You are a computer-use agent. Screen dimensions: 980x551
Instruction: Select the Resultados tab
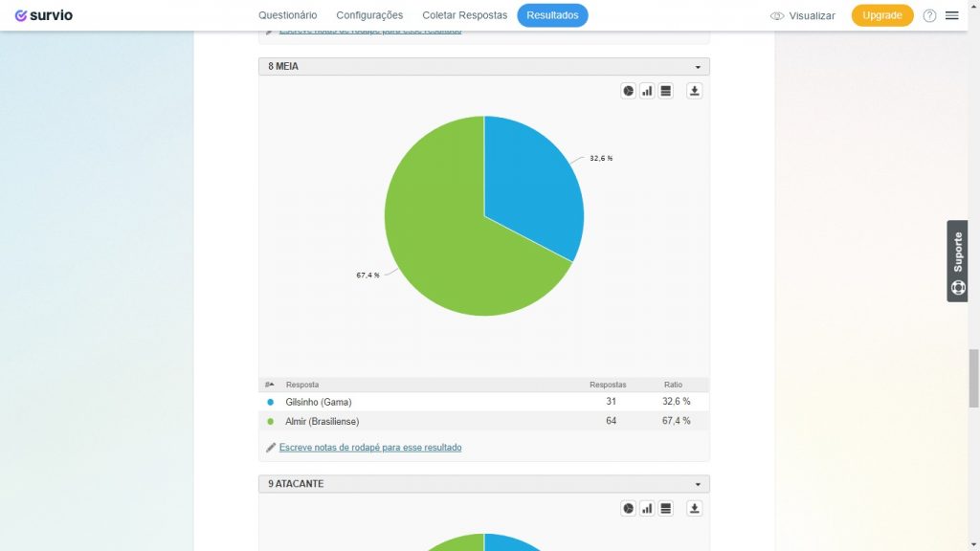click(552, 15)
